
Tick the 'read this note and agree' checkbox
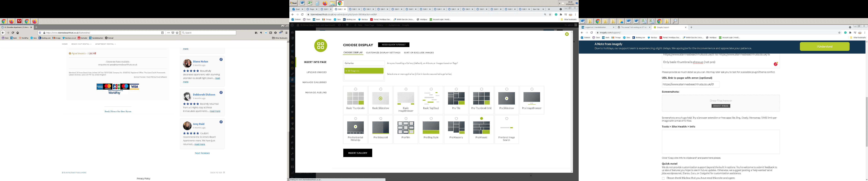click(663, 178)
